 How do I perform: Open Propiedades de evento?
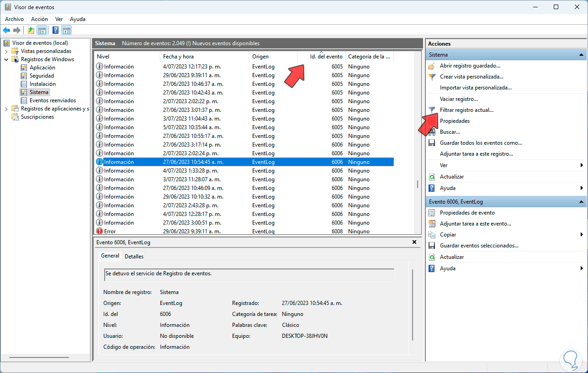[467, 213]
